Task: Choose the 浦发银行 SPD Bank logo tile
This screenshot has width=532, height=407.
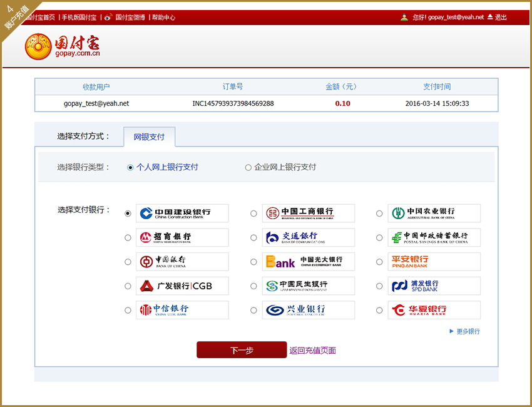Action: pyautogui.click(x=434, y=286)
